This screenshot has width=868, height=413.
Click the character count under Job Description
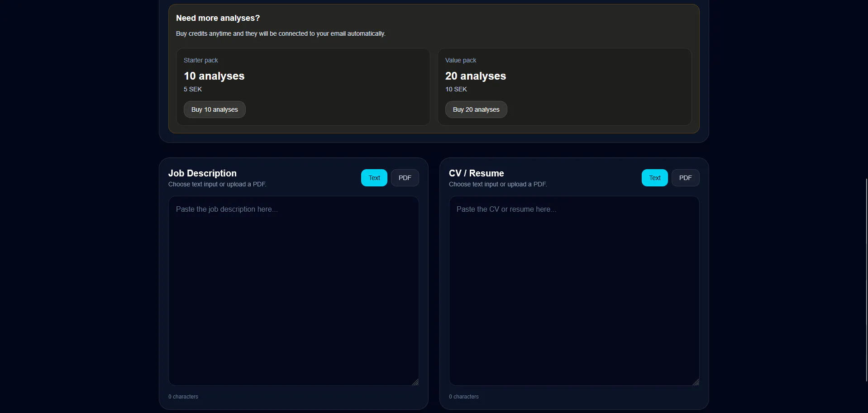[183, 397]
